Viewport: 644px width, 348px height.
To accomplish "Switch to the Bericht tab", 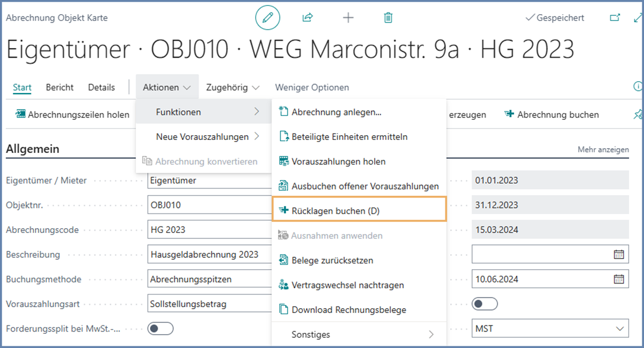I will [60, 87].
